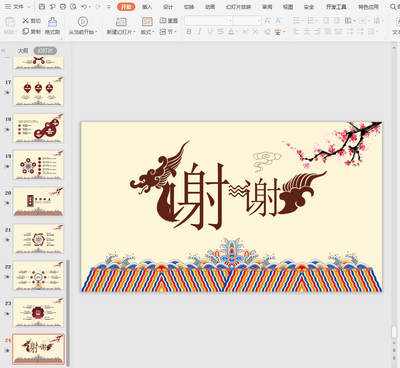Toggle Strikethrough formatting
The image size is (400, 368).
tap(220, 32)
